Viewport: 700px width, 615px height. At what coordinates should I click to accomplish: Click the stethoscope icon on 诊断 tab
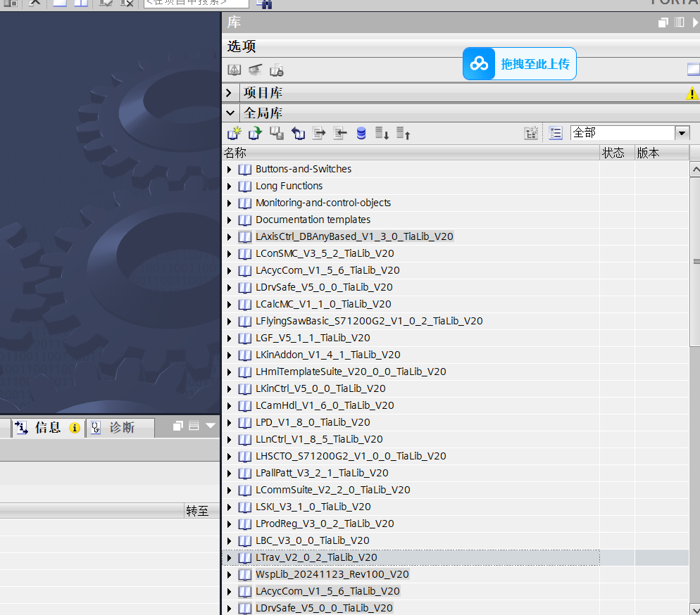96,427
